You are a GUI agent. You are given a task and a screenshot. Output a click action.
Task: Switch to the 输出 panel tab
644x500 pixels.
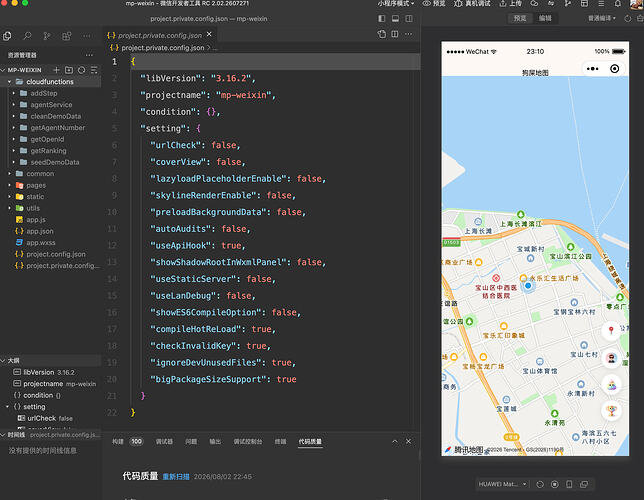pyautogui.click(x=215, y=442)
